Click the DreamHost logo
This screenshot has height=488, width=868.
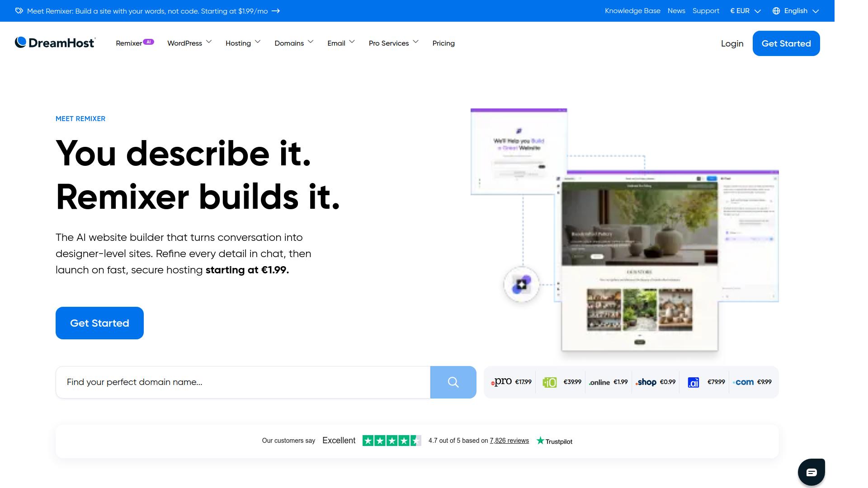(55, 43)
